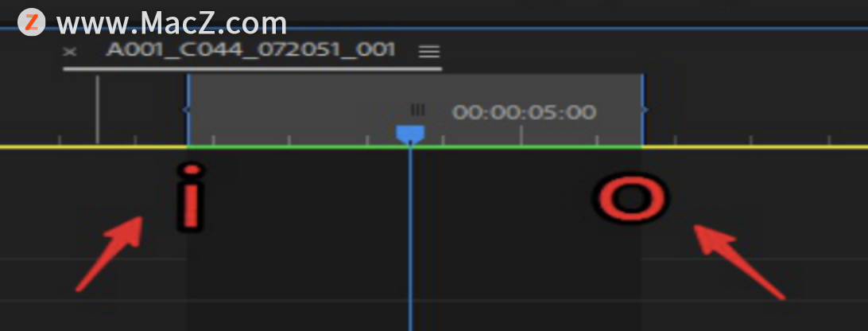This screenshot has width=868, height=331.
Task: Click shaded range between In point and grip
Action: pos(299,109)
